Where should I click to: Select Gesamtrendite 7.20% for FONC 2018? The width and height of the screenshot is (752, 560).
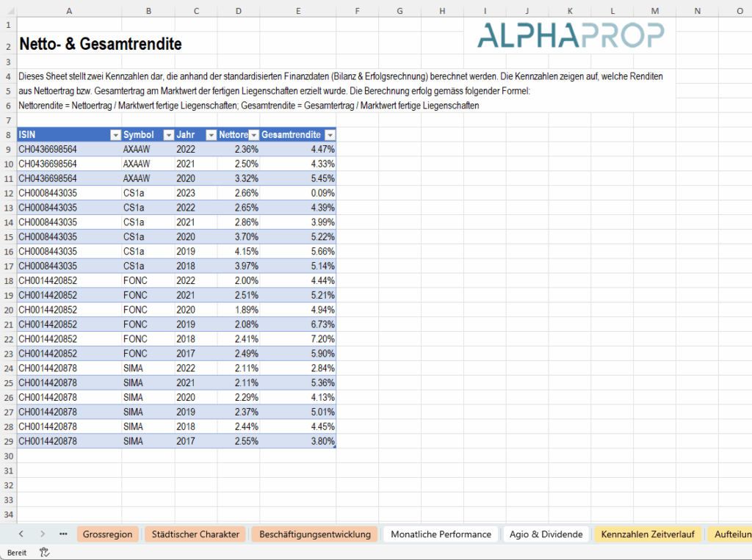pos(298,340)
